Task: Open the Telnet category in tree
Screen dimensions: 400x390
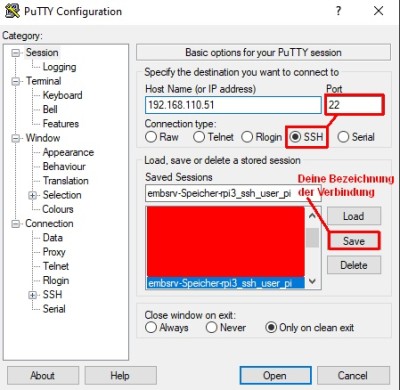Action: 56,266
